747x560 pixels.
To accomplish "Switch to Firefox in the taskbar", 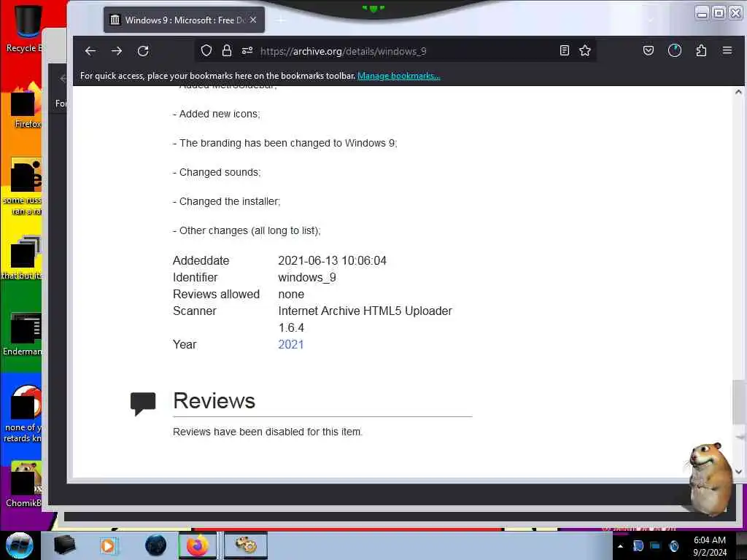I will click(x=197, y=545).
